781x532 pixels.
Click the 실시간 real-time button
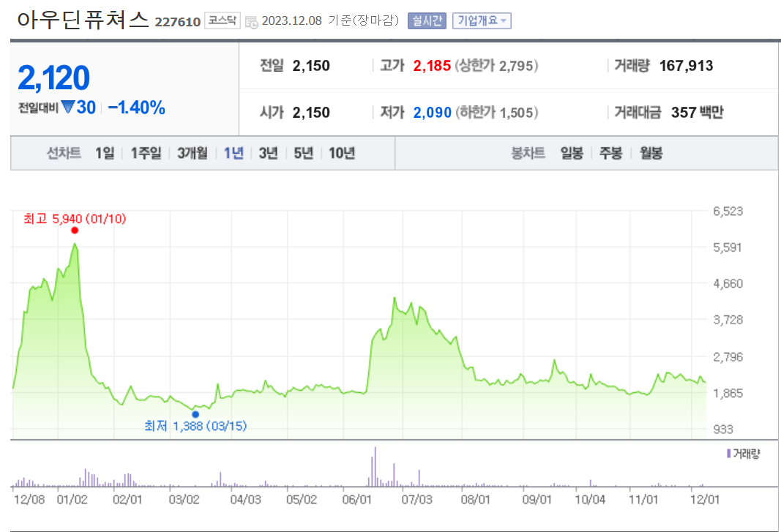[x=427, y=21]
